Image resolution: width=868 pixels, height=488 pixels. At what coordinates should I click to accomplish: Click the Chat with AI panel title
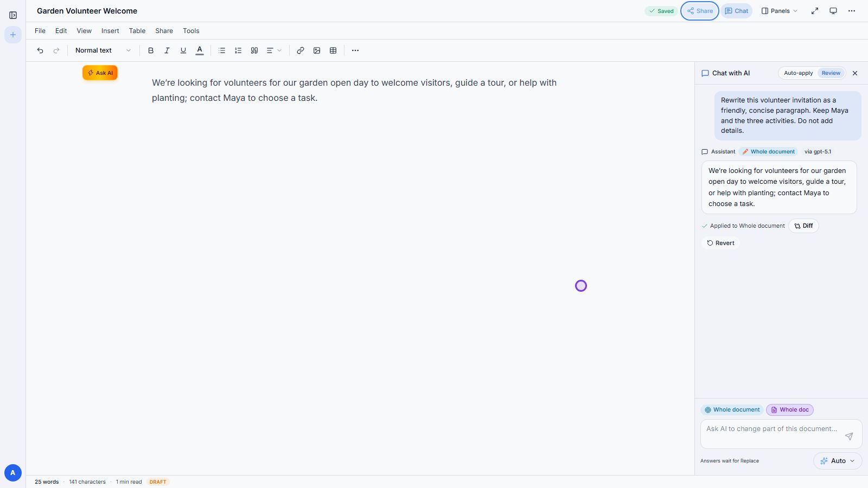pos(731,73)
